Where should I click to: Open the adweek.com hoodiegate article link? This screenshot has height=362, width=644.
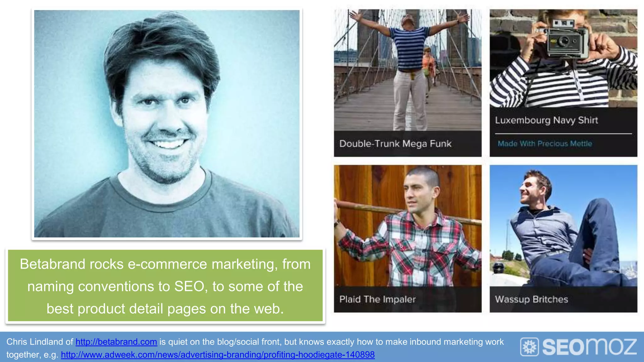[x=218, y=354]
